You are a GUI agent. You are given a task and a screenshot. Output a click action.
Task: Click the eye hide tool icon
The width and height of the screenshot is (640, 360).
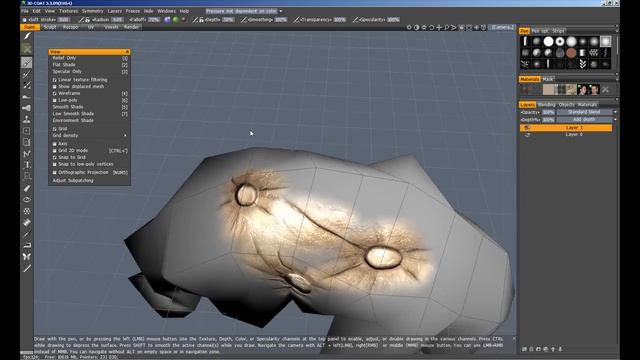tap(27, 200)
